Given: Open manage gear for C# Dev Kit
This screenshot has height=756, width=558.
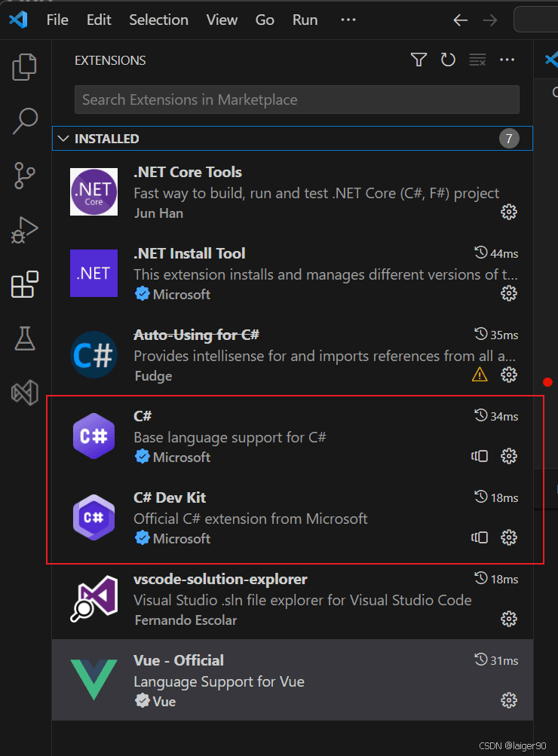Looking at the screenshot, I should point(509,537).
